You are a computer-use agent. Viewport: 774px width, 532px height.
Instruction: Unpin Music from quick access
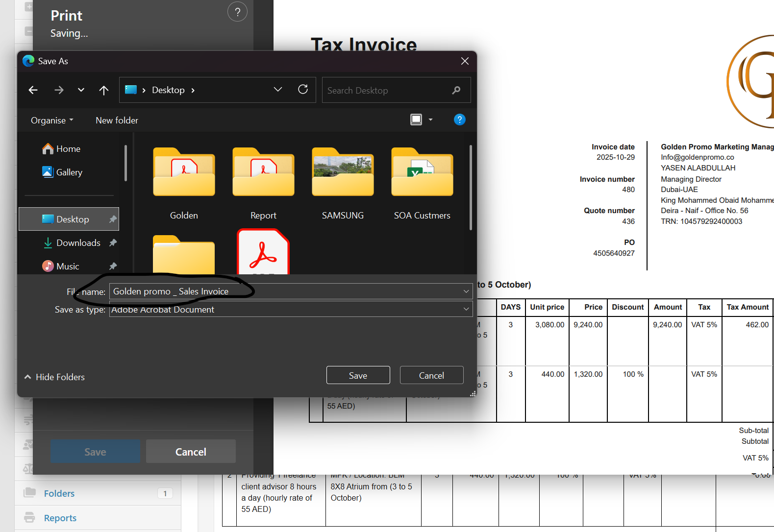(x=113, y=266)
